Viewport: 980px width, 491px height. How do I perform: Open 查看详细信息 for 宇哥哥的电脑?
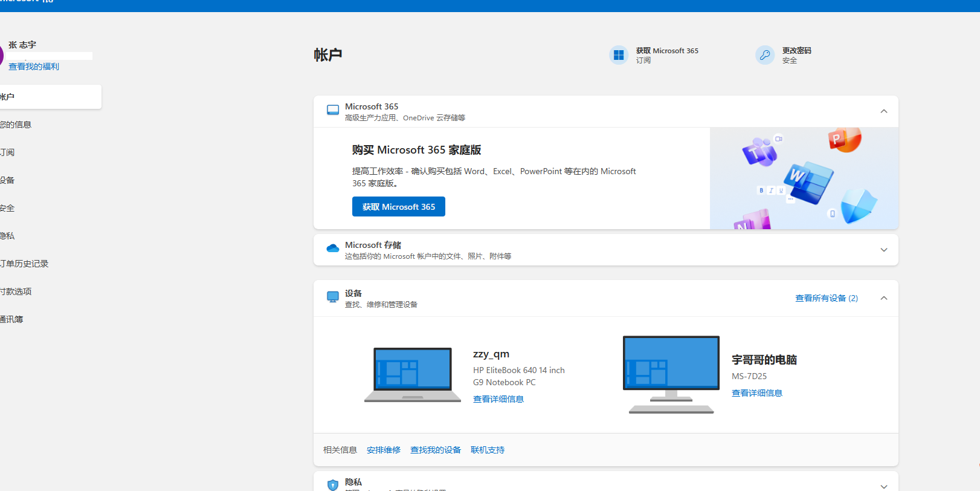(757, 393)
